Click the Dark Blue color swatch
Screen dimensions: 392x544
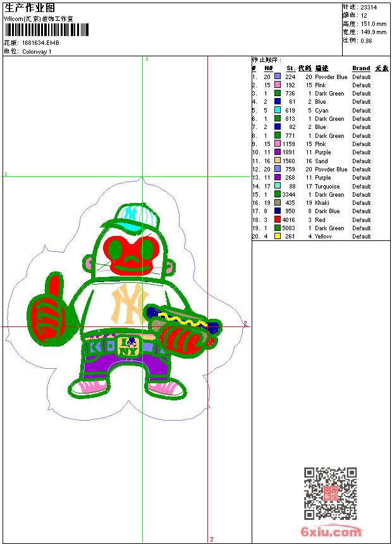(x=278, y=211)
